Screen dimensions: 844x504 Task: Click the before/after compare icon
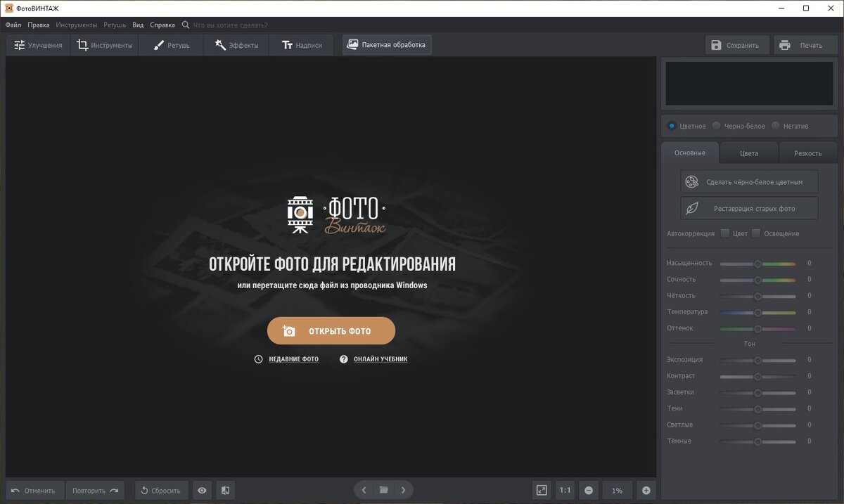224,491
